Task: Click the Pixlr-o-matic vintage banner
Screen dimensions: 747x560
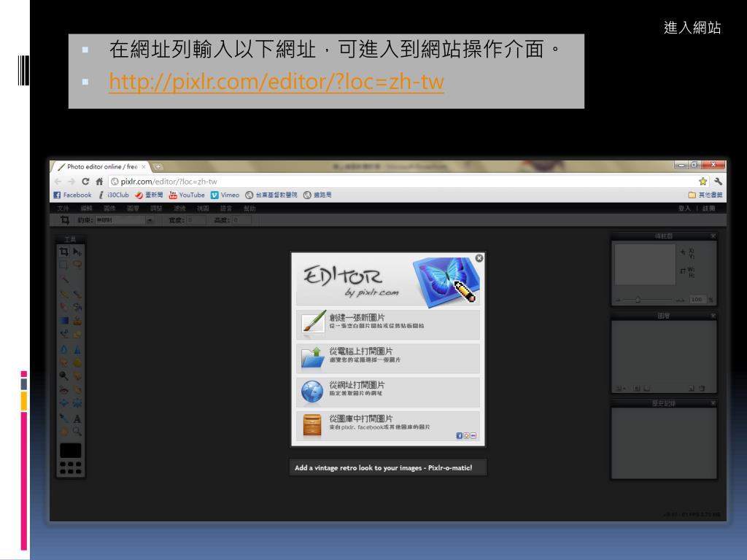Action: point(388,467)
